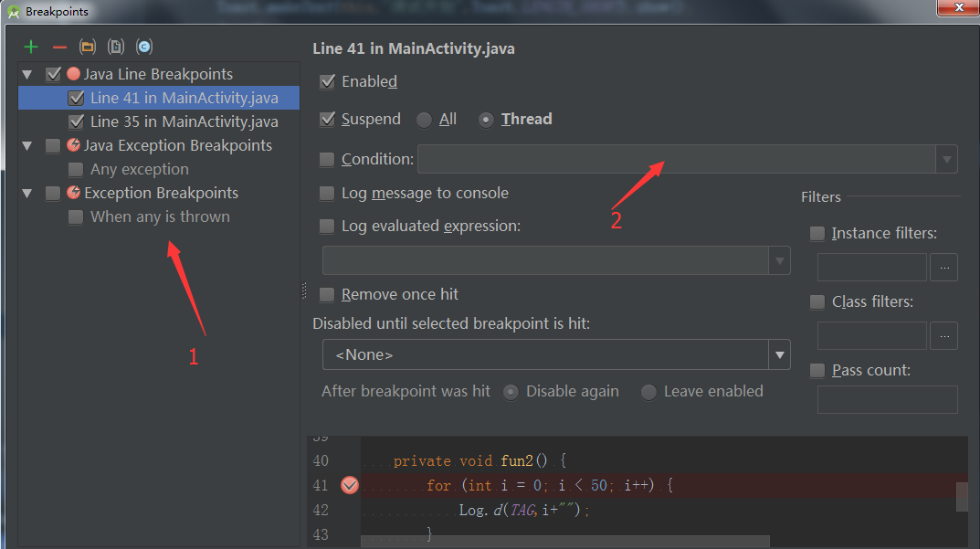Toggle Java Exception Breakpoints group checkbox

(x=53, y=145)
